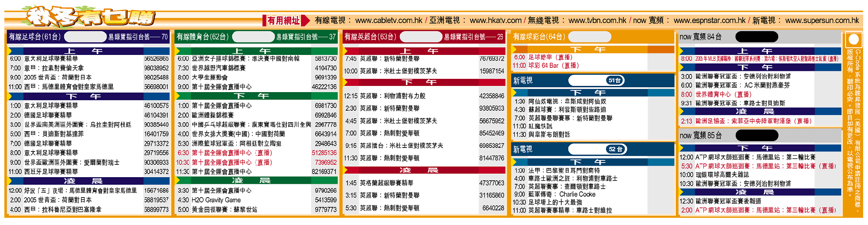Viewport: 868px width, 225px height.
Task: Click the white circle icon above G-Code notice
Action: click(x=854, y=39)
